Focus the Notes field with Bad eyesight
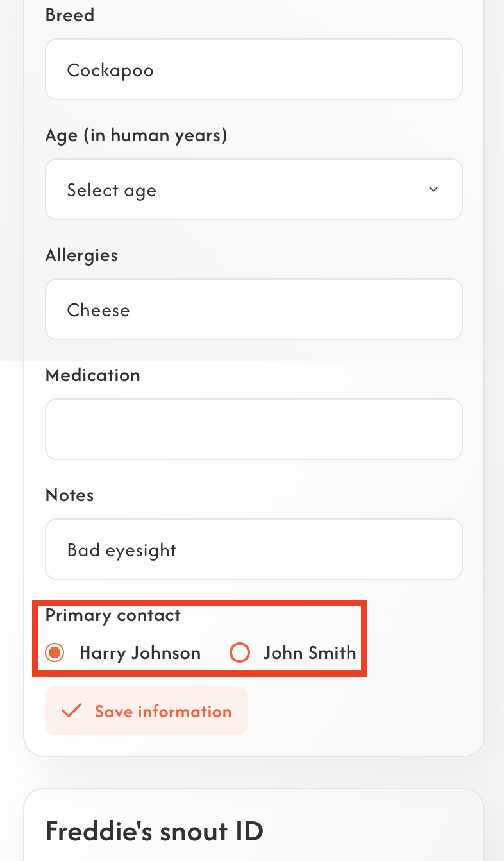Viewport: 504px width, 861px height. coord(253,550)
